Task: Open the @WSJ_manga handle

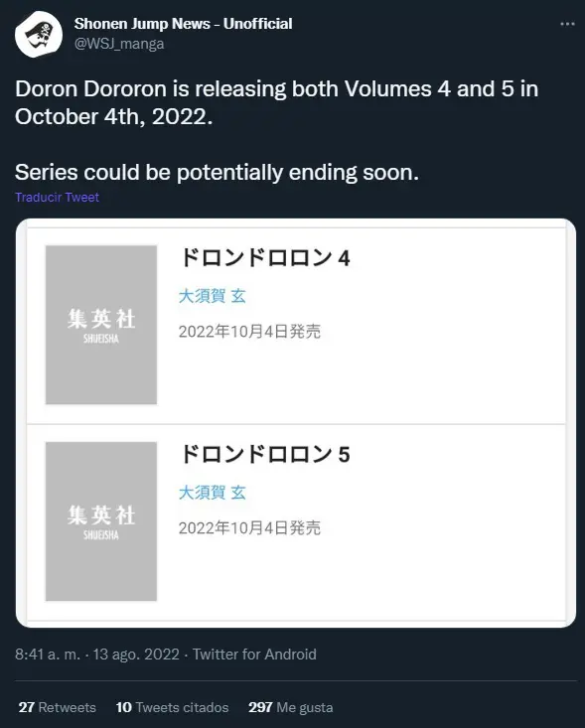Action: pos(119,44)
